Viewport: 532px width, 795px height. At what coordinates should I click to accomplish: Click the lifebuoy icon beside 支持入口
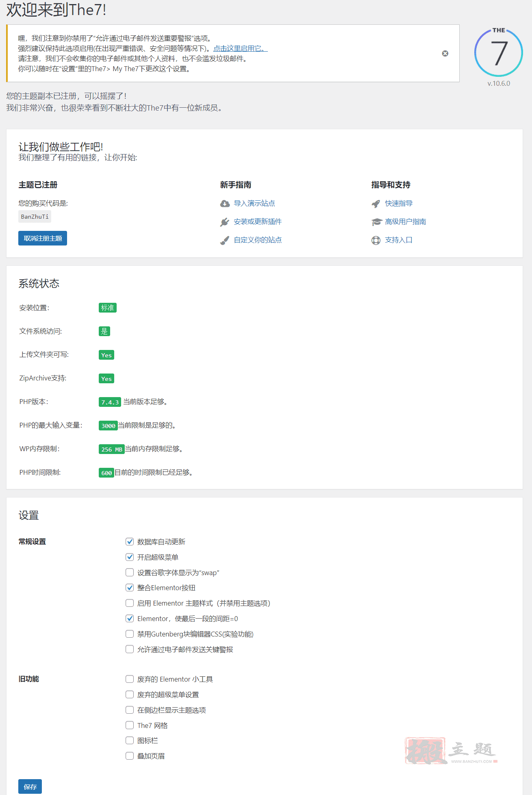coord(376,240)
